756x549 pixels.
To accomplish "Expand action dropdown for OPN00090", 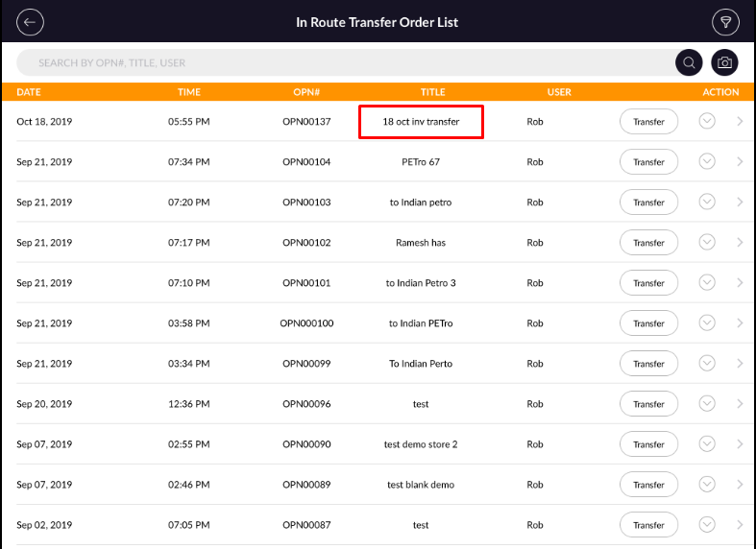I will point(708,444).
